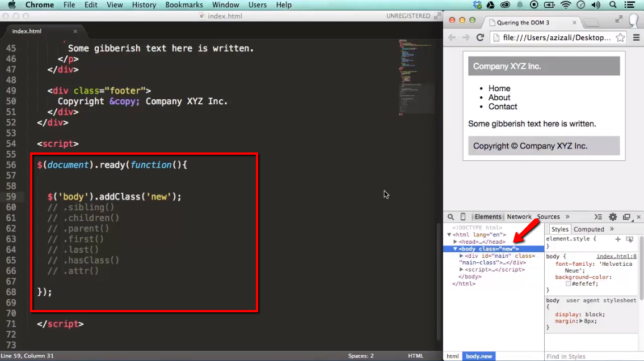This screenshot has width=644, height=361.
Task: Click the Chrome address bar
Action: [x=557, y=38]
